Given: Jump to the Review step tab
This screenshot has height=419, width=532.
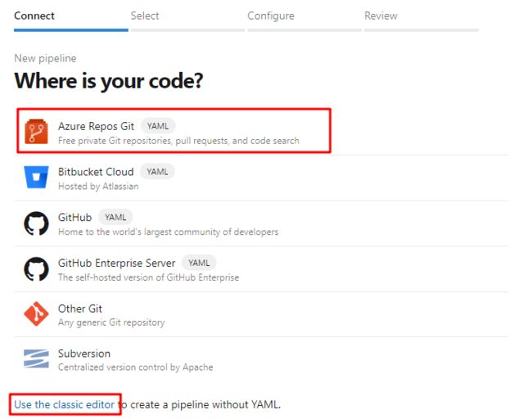Looking at the screenshot, I should (381, 16).
